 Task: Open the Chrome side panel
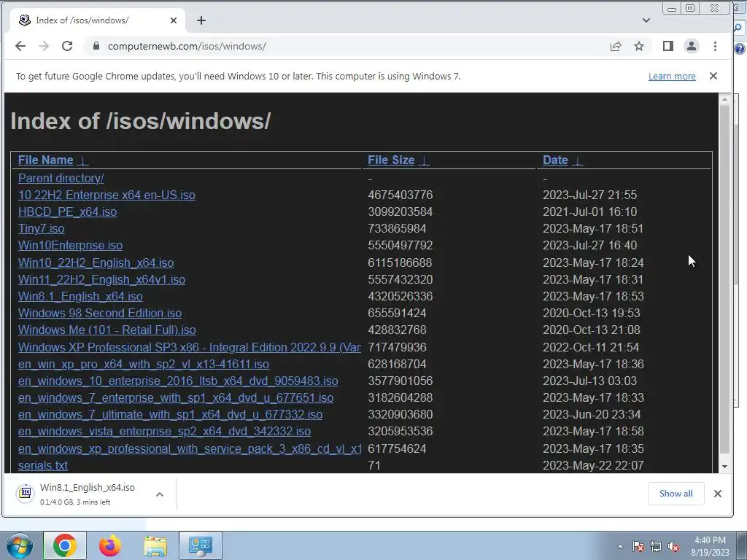coord(668,46)
